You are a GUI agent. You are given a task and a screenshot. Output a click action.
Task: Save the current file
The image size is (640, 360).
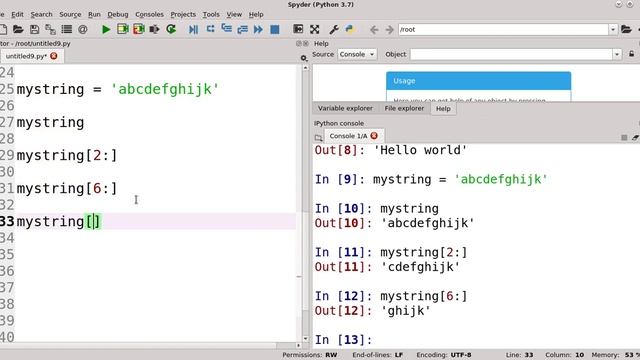tap(34, 29)
